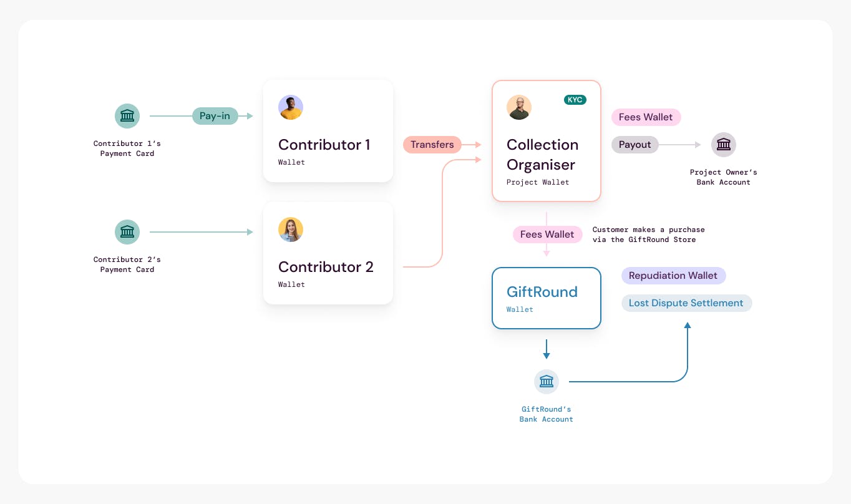Click the 'Contributor 2' heading text
851x504 pixels.
326,267
